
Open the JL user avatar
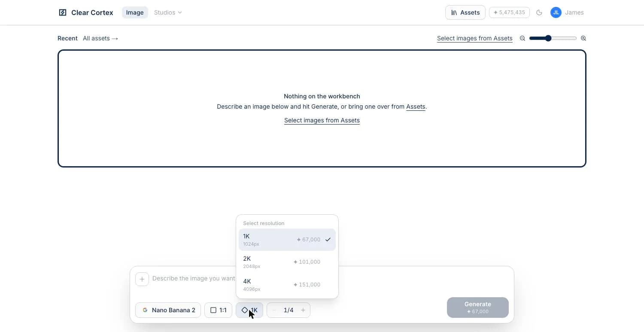coord(556,12)
